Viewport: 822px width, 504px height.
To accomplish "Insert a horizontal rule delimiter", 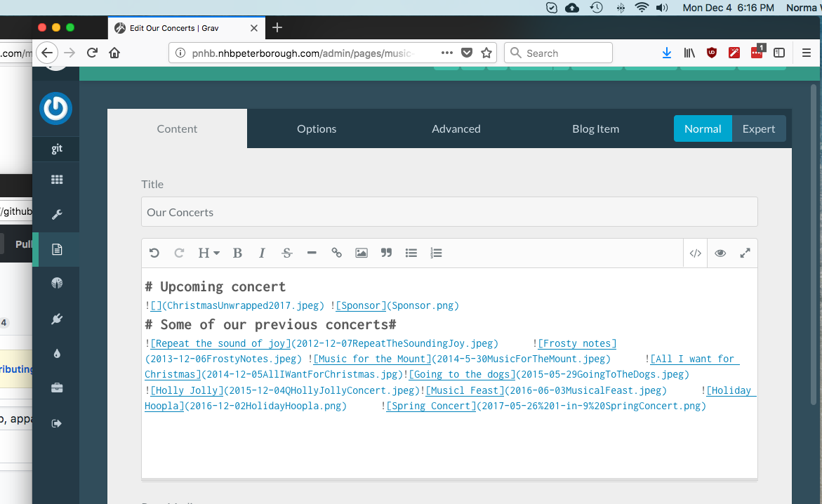I will [x=312, y=253].
